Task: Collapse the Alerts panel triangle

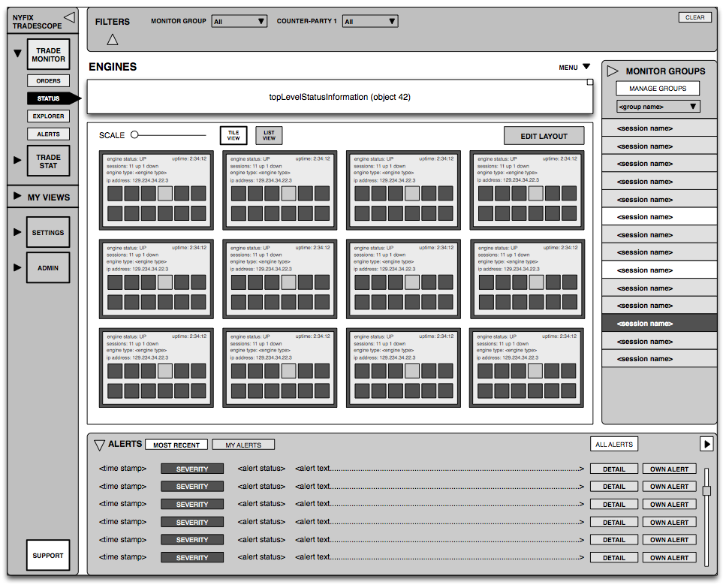Action: [99, 445]
